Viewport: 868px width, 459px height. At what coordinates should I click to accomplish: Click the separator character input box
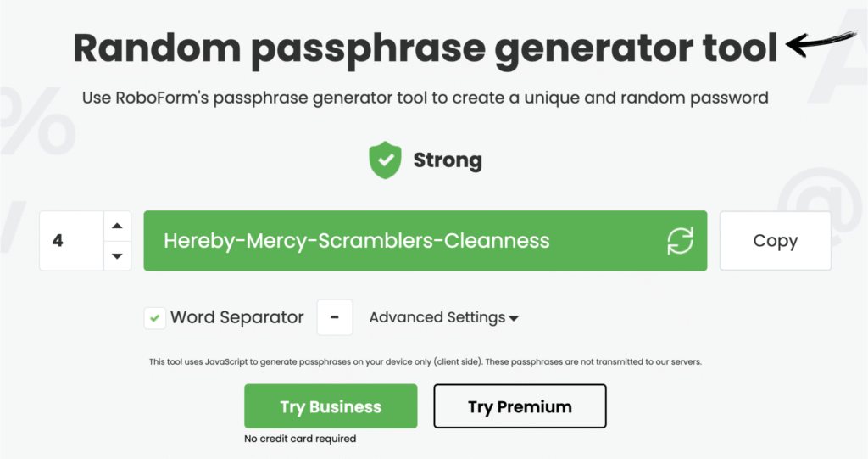[x=335, y=318]
